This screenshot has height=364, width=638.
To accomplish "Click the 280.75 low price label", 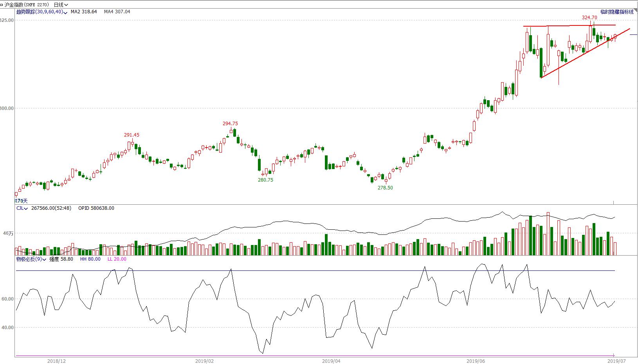I will pos(265,180).
